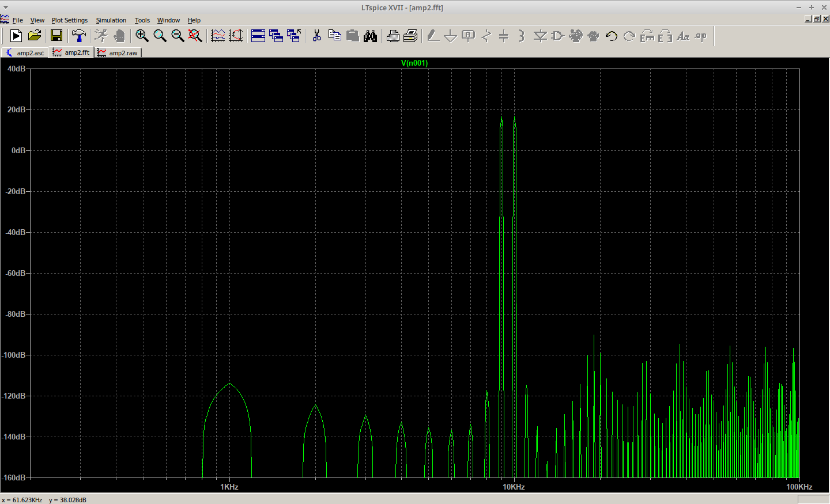The width and height of the screenshot is (830, 504).
Task: Open the Control Panel hammer icon
Action: pyautogui.click(x=79, y=36)
